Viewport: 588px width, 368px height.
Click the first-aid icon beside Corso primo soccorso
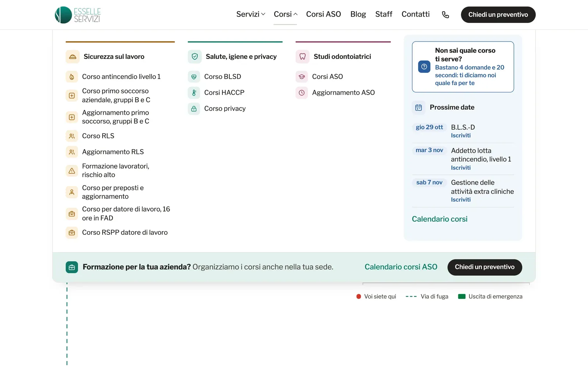tap(72, 96)
